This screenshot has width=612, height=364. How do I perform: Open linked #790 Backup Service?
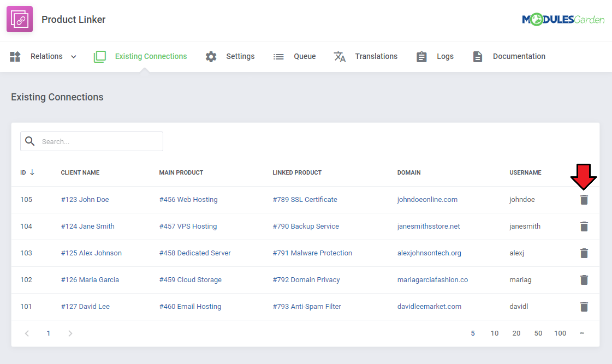click(306, 226)
